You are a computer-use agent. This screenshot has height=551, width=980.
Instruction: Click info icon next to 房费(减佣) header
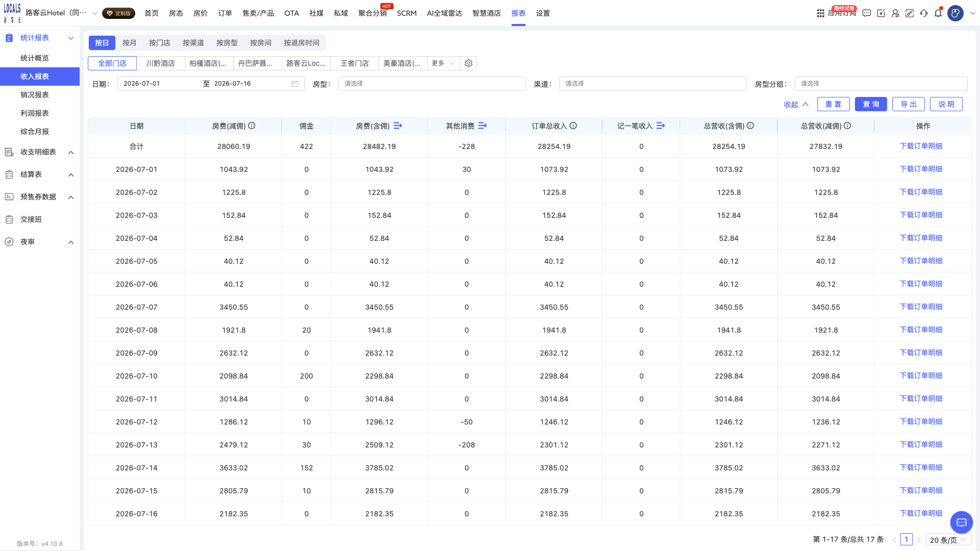point(252,126)
